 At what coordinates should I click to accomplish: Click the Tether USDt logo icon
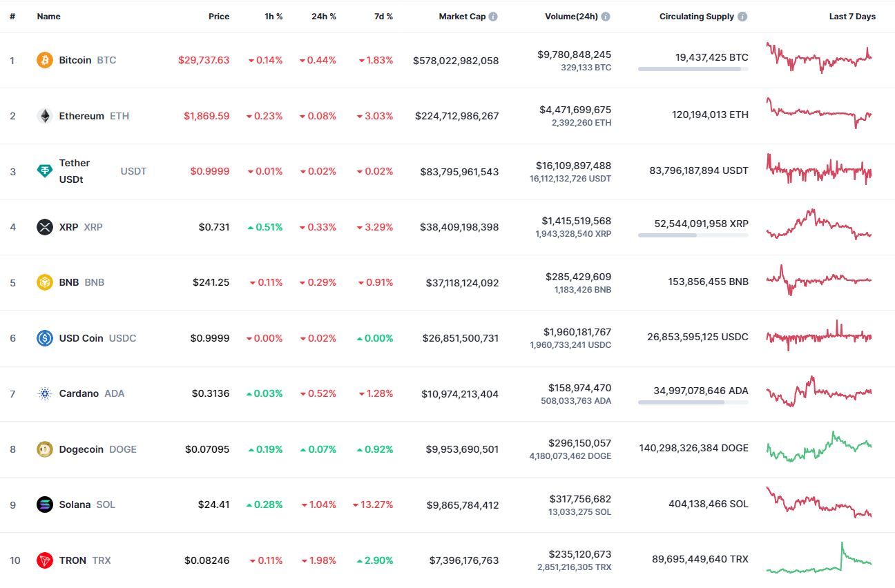point(45,171)
